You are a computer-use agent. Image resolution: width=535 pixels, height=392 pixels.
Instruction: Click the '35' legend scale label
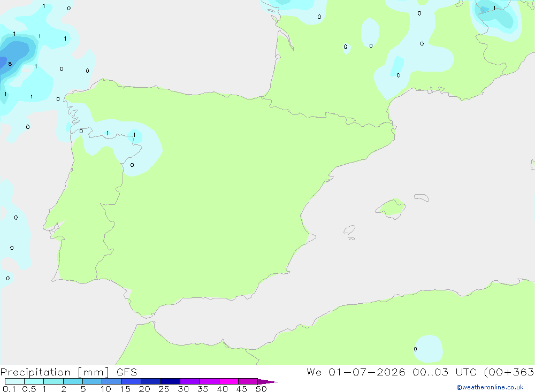point(203,389)
